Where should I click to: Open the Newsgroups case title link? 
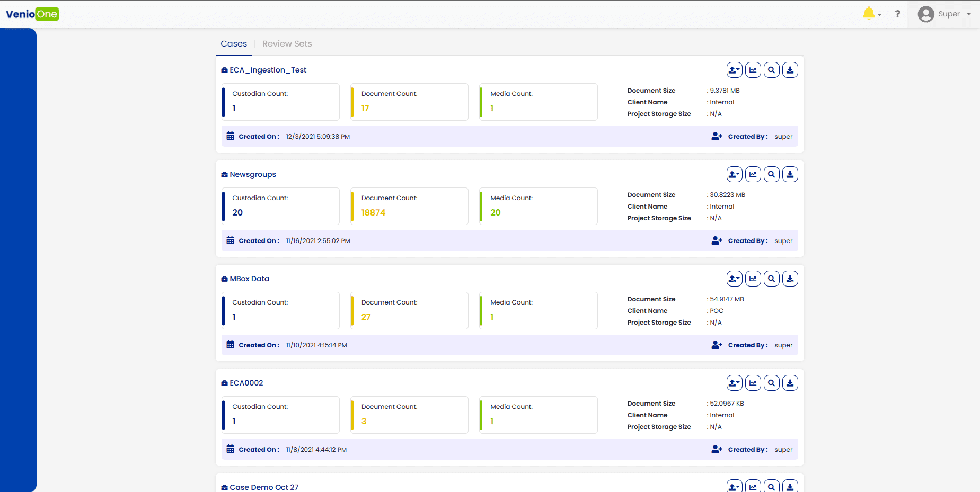(x=252, y=174)
